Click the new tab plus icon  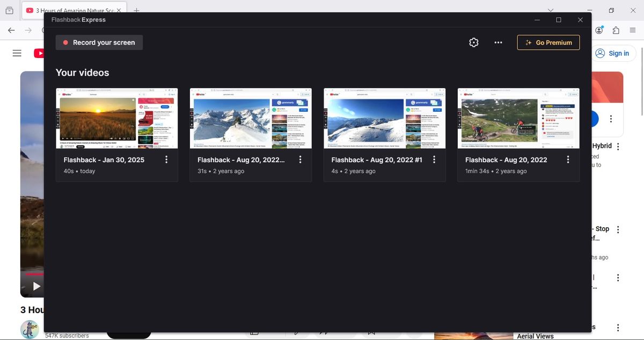(136, 10)
